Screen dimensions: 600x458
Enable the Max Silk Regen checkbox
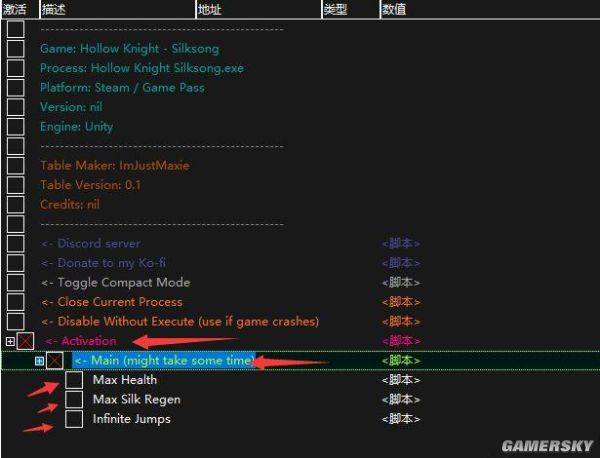pos(74,399)
